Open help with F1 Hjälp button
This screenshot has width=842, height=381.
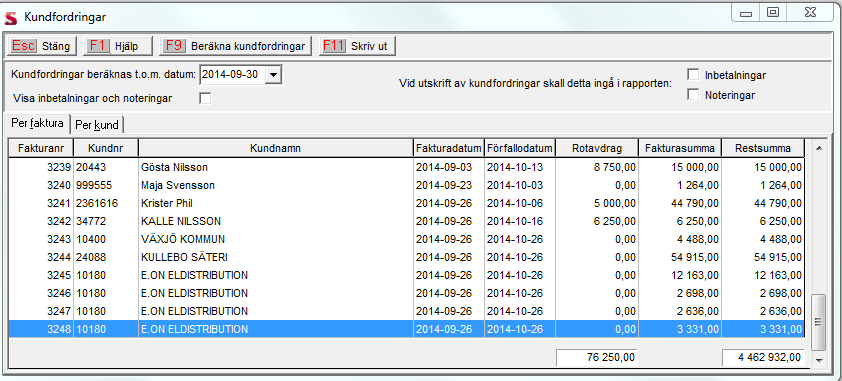[118, 46]
